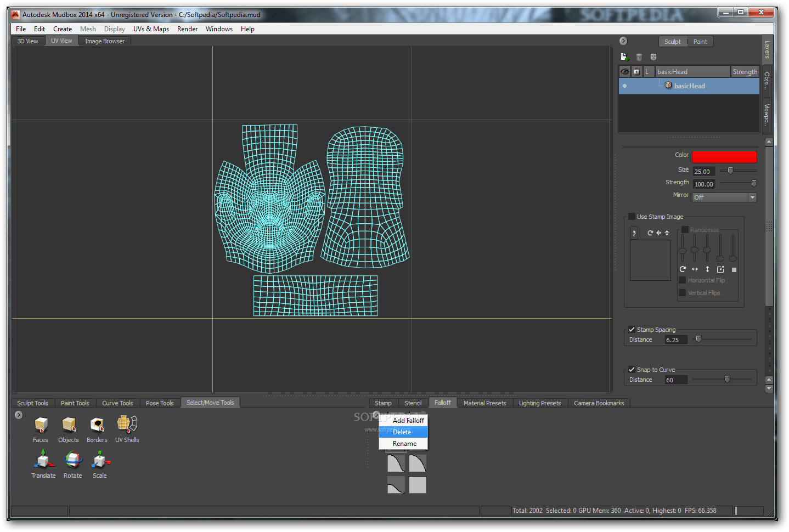789x532 pixels.
Task: Create a new layer with the page-plus icon
Action: point(624,57)
